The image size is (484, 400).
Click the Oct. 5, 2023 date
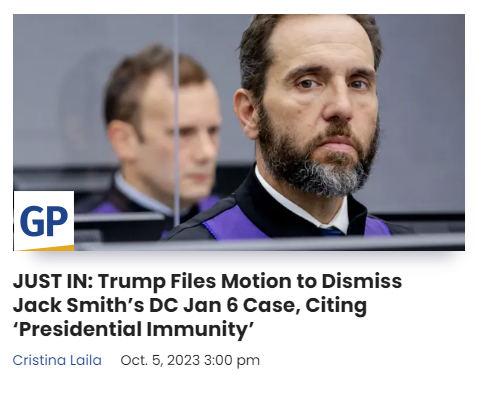click(160, 360)
